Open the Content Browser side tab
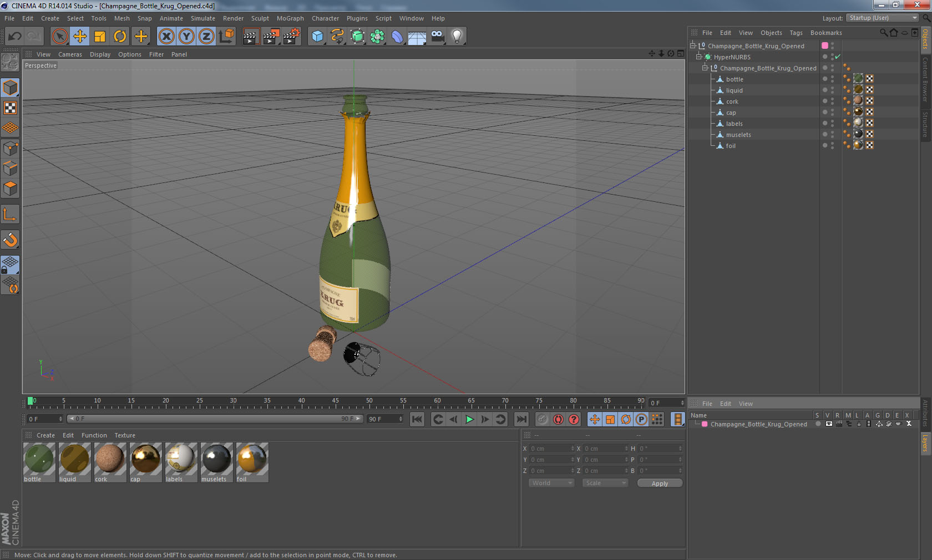 925,79
